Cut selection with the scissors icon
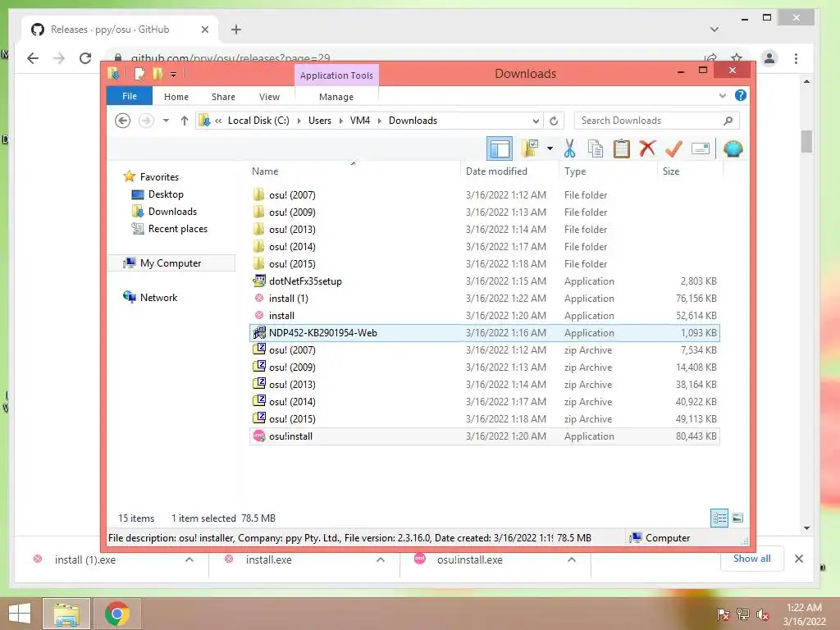Screen dimensions: 840x630 pyautogui.click(x=569, y=148)
